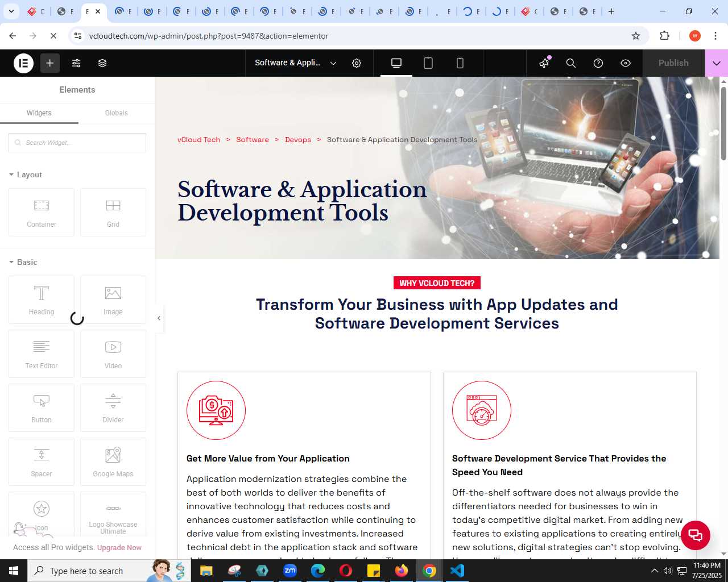Screen dimensions: 728x582
Task: Select the Google Maps widget
Action: point(113,462)
